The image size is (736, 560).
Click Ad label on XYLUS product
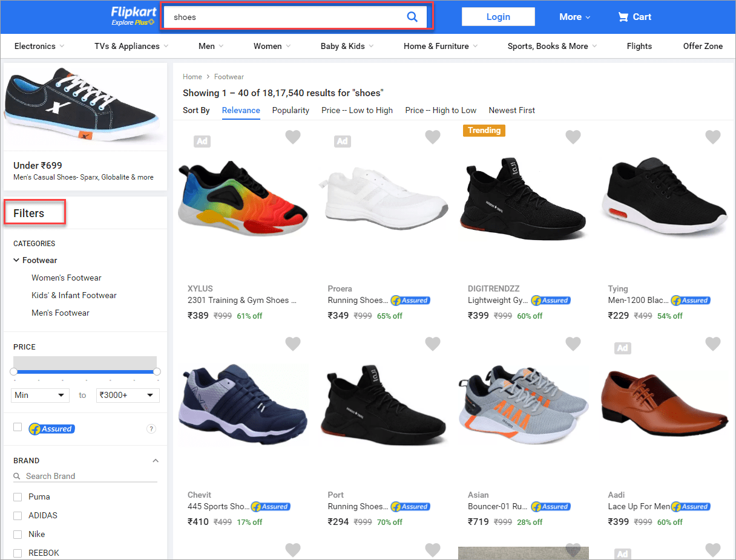coord(202,141)
